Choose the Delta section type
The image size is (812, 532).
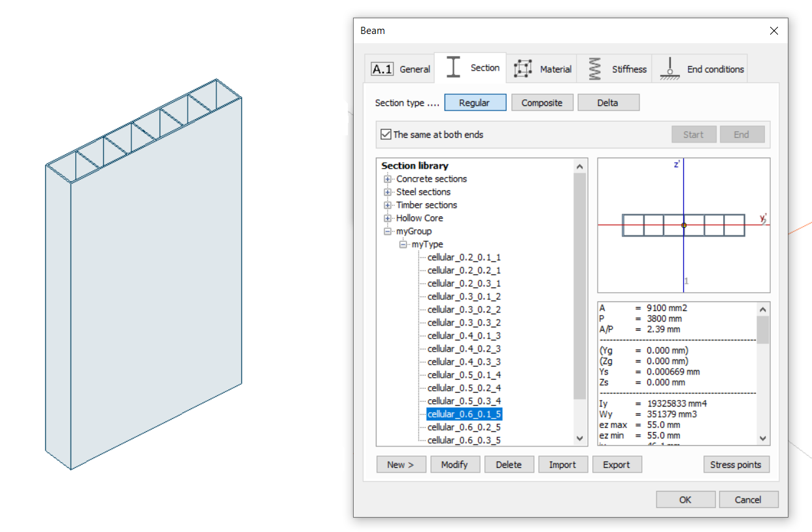click(607, 103)
